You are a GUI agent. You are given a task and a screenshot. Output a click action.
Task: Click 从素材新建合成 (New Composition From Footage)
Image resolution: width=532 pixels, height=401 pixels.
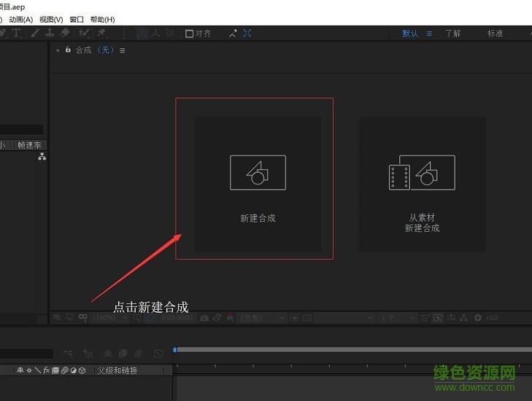(422, 184)
